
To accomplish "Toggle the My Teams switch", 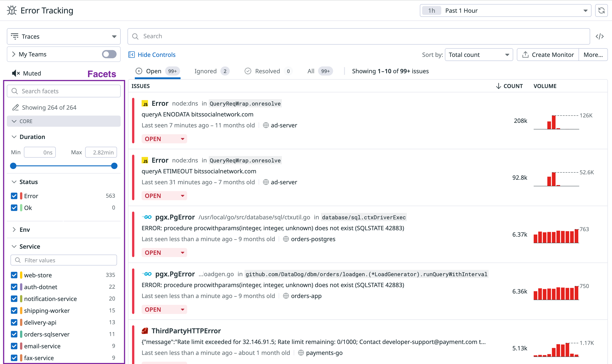I will 109,54.
